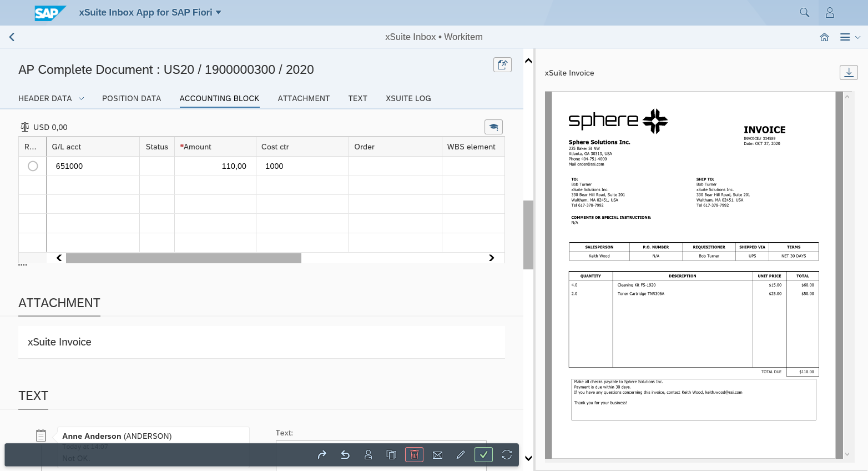
Task: Go back using the left chevron
Action: click(x=12, y=37)
